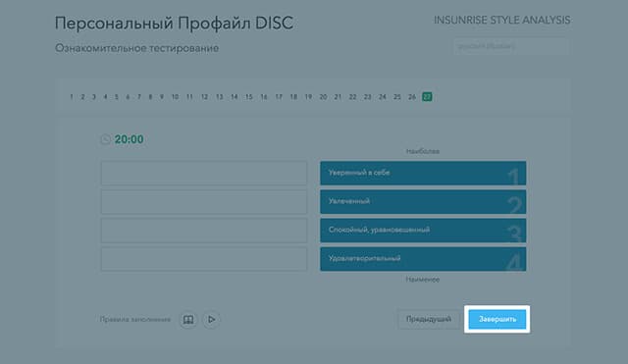Select the Увлеченный answer card
This screenshot has height=364, width=628.
[x=423, y=202]
